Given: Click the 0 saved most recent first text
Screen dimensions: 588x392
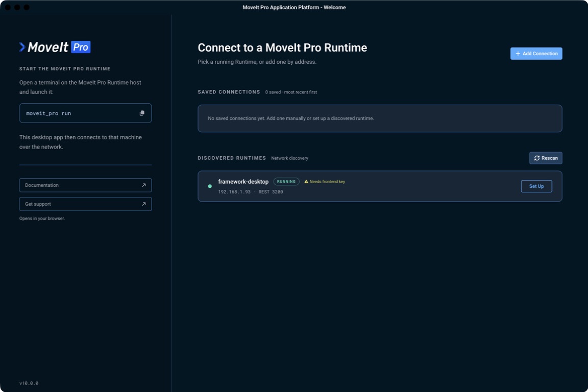Looking at the screenshot, I should click(x=291, y=92).
